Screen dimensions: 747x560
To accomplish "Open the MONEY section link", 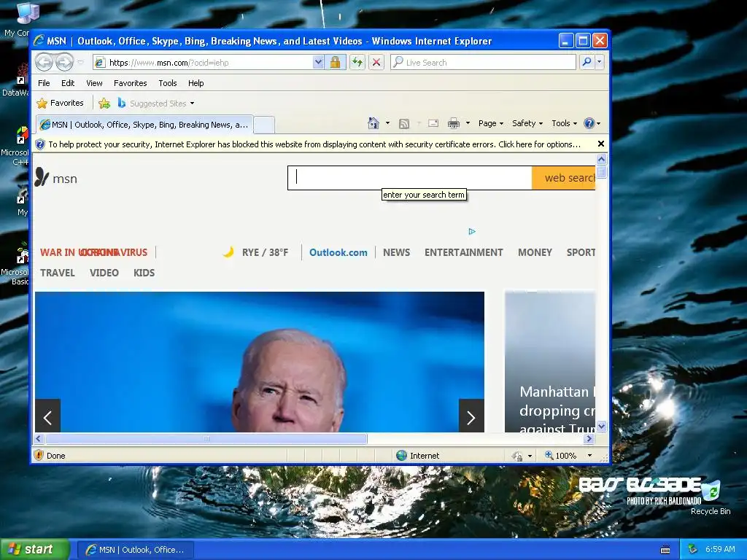I will click(535, 252).
